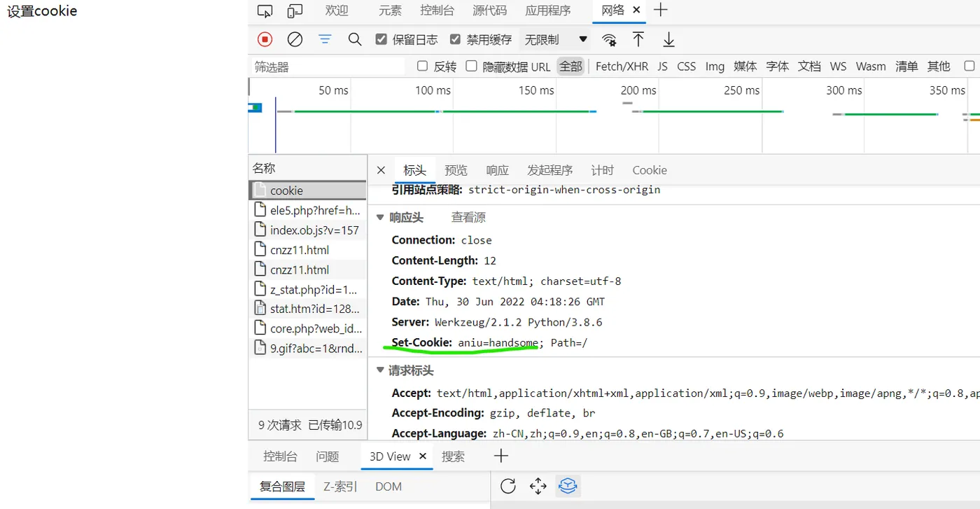Click the 筛选器 filter input field
This screenshot has height=509, width=980.
click(x=328, y=67)
